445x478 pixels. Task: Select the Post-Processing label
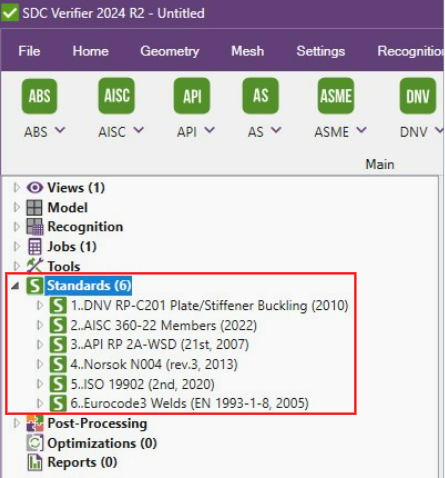coord(97,423)
